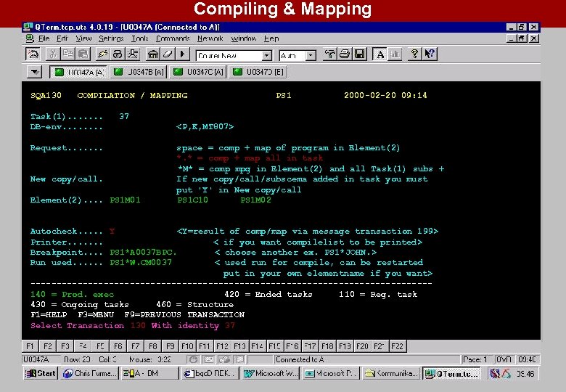
Task: Click the '140 = Prod. exec' text
Action: [72, 295]
